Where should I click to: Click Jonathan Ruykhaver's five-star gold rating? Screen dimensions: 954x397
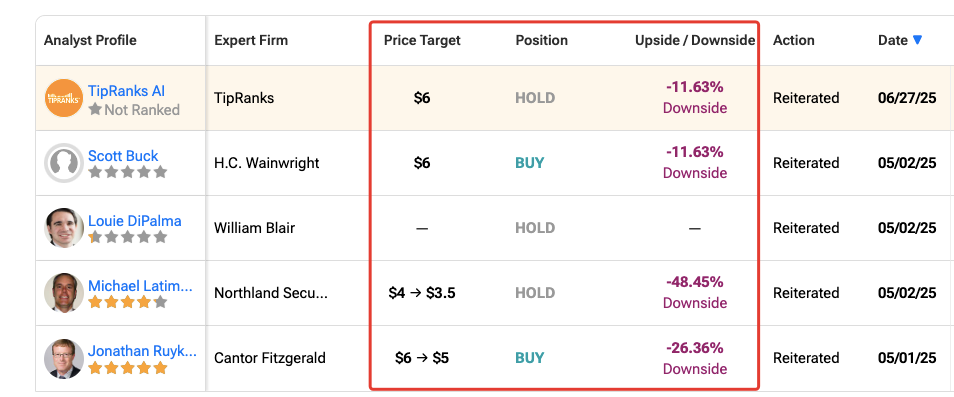click(127, 368)
